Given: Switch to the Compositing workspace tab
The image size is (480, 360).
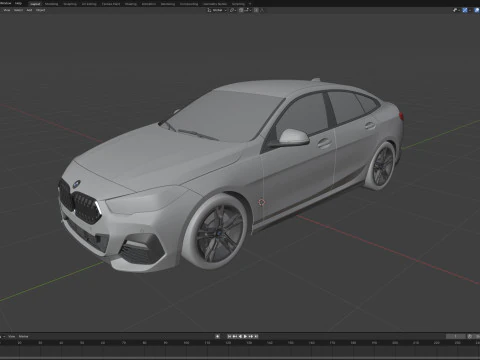Looking at the screenshot, I should [189, 4].
